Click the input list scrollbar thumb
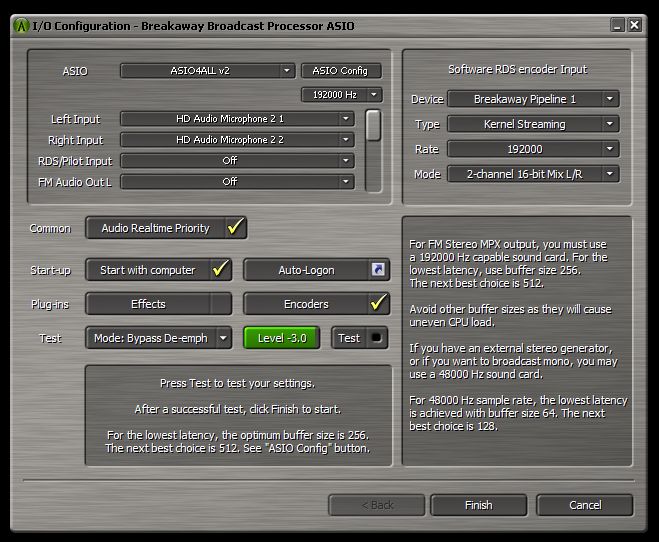 [x=373, y=125]
